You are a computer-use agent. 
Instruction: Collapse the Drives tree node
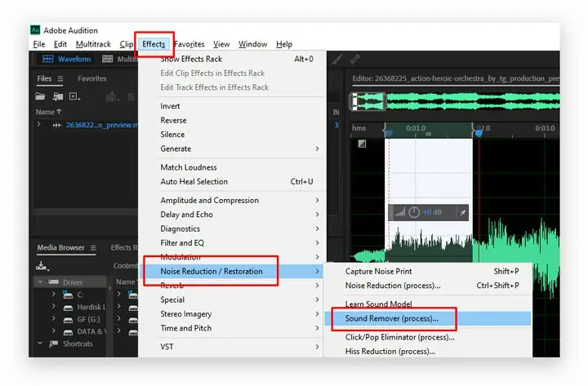pyautogui.click(x=40, y=282)
